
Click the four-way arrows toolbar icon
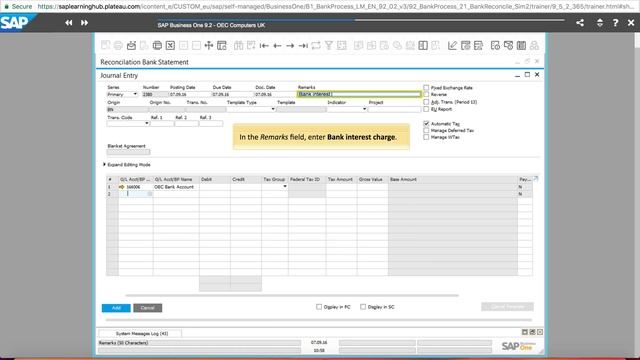click(x=209, y=45)
